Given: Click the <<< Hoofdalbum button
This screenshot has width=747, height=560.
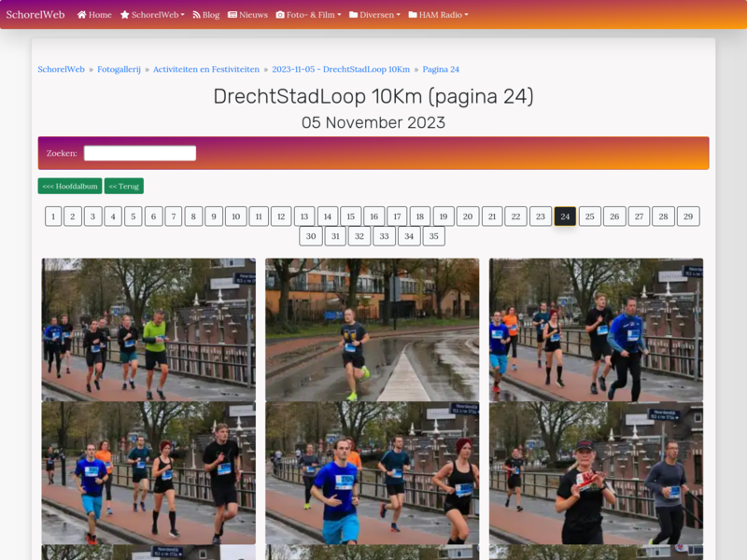Looking at the screenshot, I should (70, 186).
